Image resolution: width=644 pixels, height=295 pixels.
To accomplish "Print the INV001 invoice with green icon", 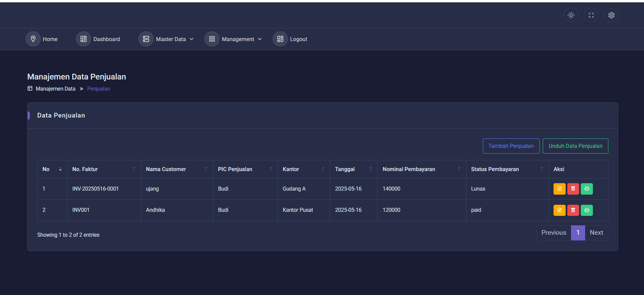I will (586, 210).
